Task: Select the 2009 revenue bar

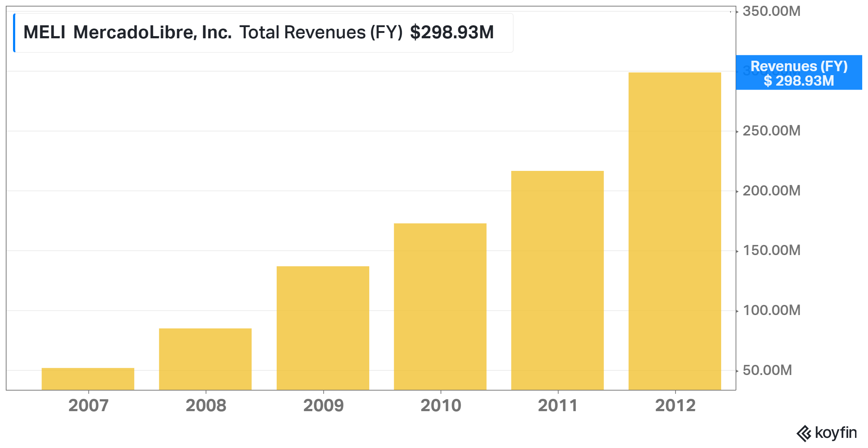Action: pyautogui.click(x=323, y=328)
